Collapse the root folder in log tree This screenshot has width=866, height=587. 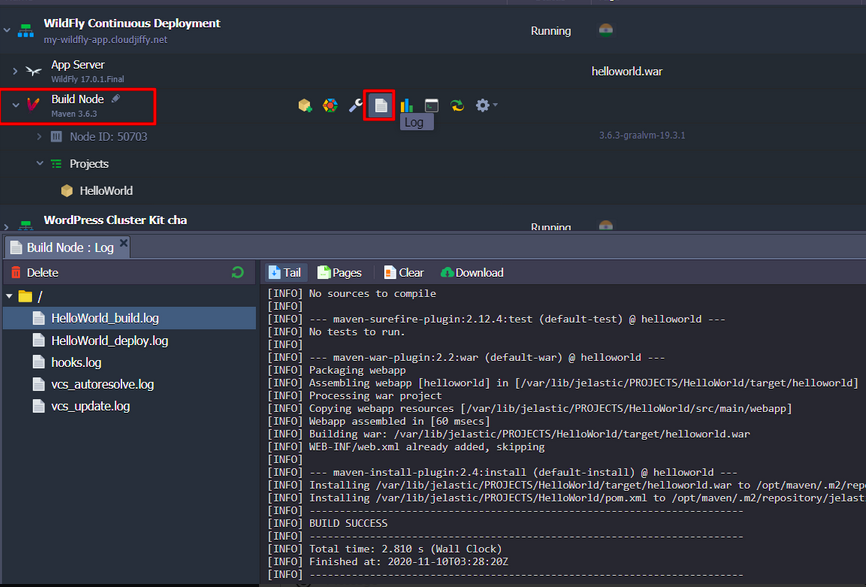tap(10, 296)
